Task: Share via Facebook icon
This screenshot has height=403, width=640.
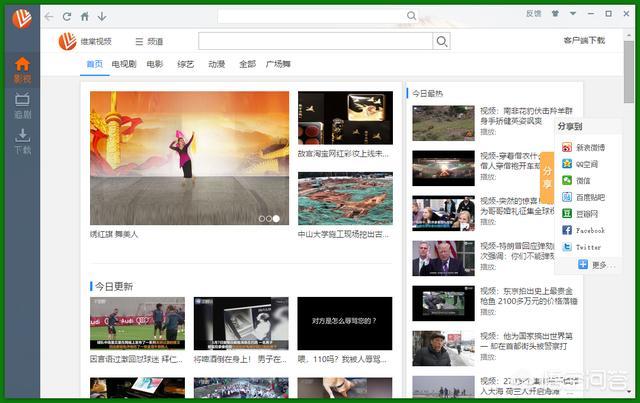Action: click(567, 230)
